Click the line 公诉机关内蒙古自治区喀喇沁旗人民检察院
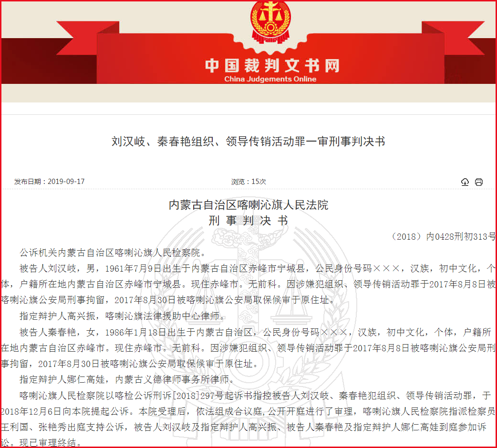 [113, 252]
